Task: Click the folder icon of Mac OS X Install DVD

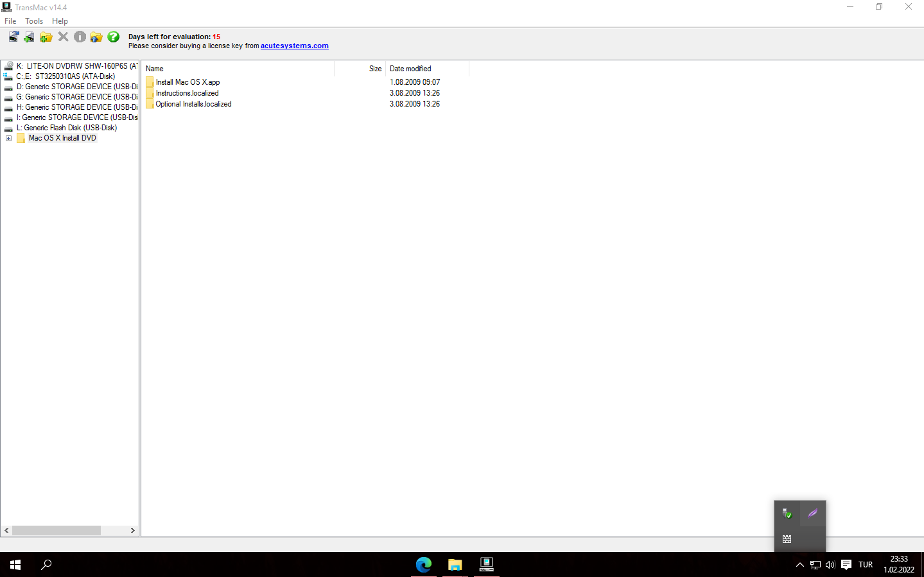Action: (21, 138)
